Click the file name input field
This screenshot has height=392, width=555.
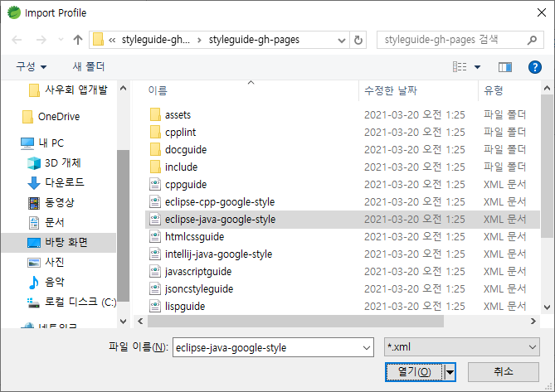click(267, 347)
